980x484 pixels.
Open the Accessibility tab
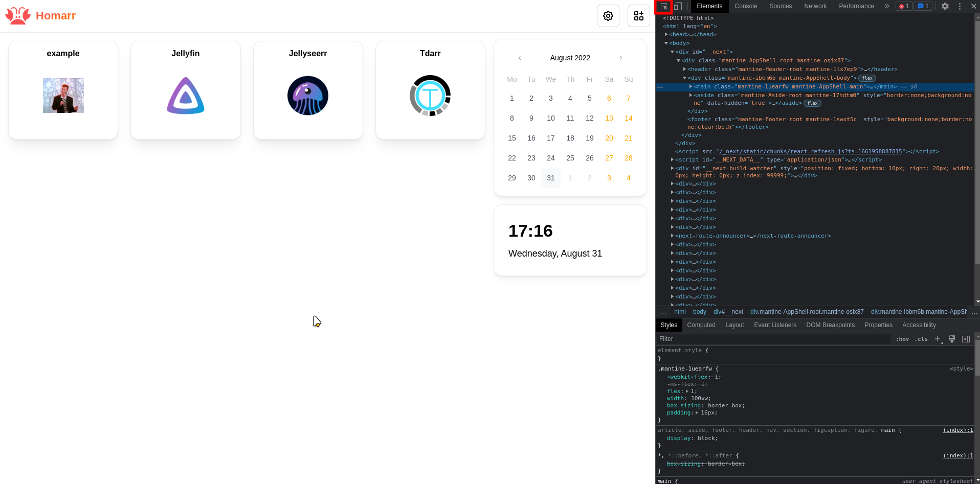click(919, 325)
